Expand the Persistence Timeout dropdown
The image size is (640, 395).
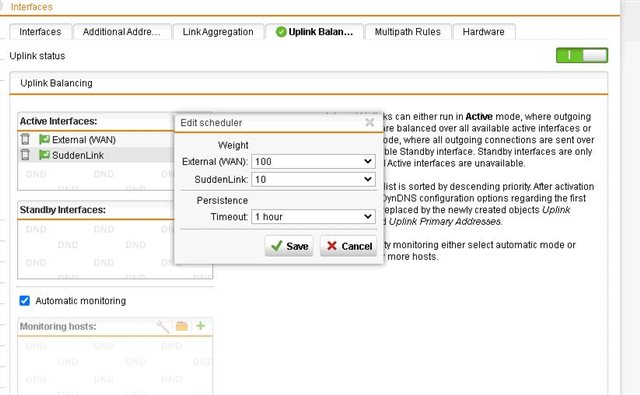(313, 217)
